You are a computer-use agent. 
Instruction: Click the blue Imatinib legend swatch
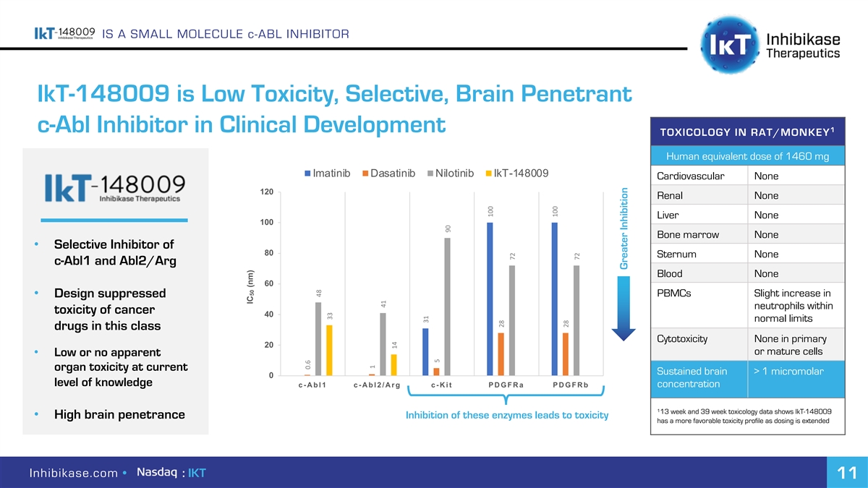click(x=308, y=174)
